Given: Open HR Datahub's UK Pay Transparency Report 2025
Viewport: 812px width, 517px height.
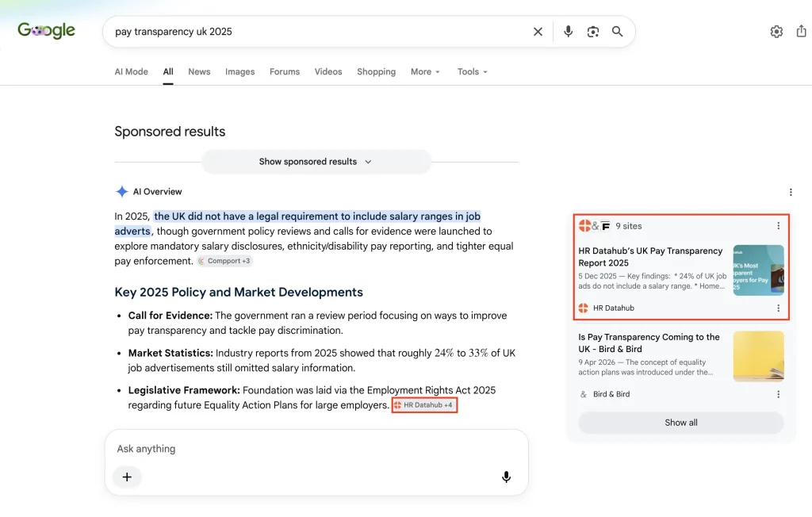Looking at the screenshot, I should (650, 257).
